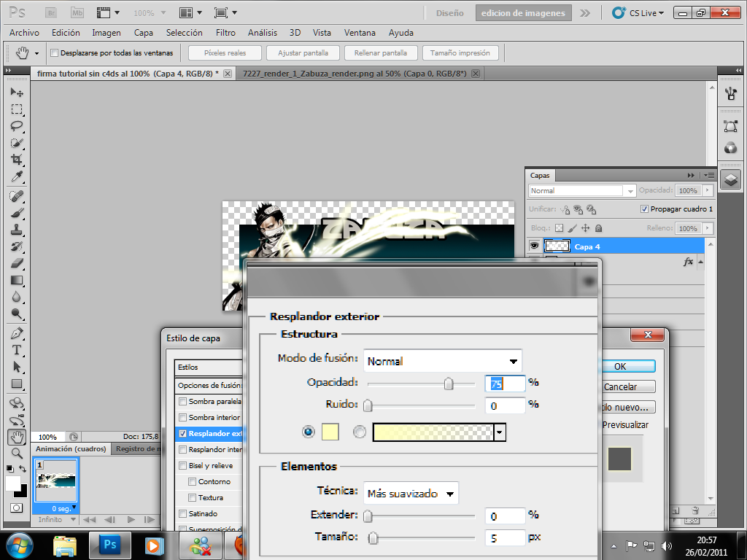747x560 pixels.
Task: Select the History Brush tool
Action: tap(17, 246)
